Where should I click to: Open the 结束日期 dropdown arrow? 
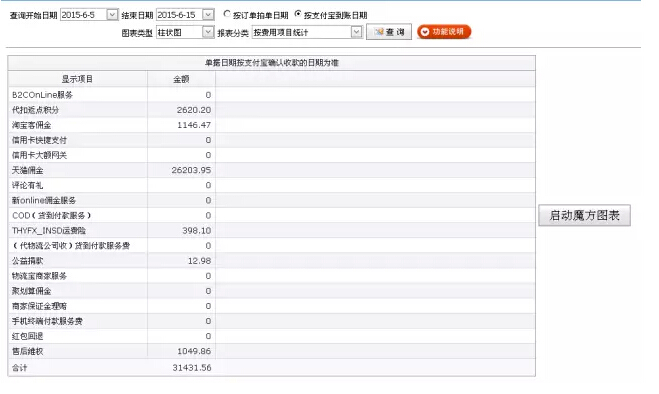pos(208,15)
